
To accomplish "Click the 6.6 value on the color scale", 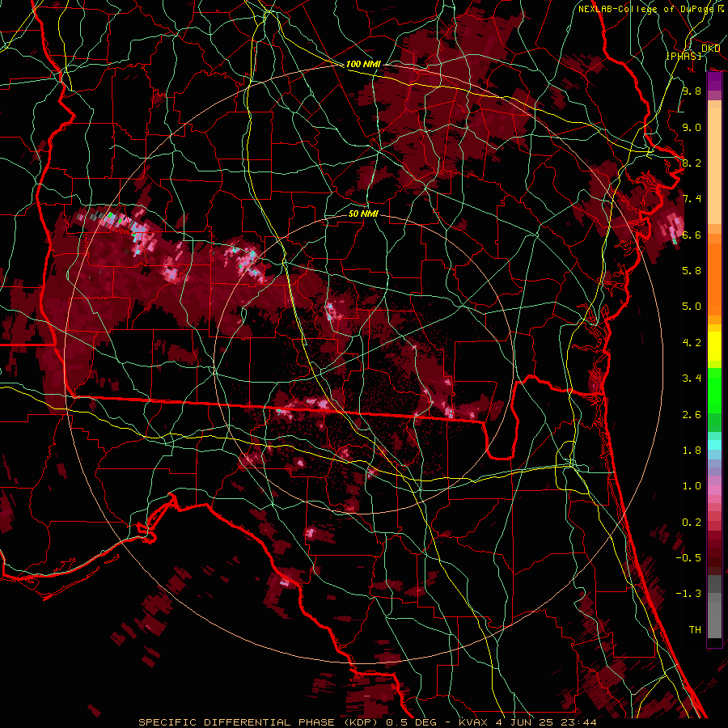I will pyautogui.click(x=692, y=235).
